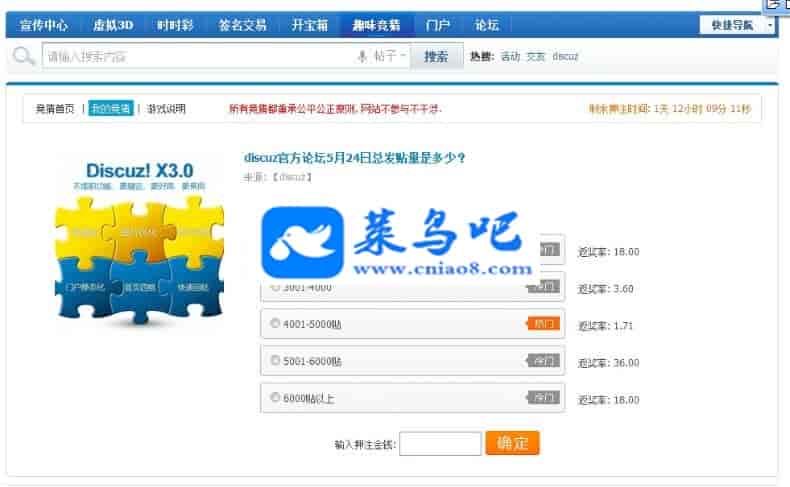Click hot search link discuz
Viewport: 790px width, 487px height.
pos(565,56)
